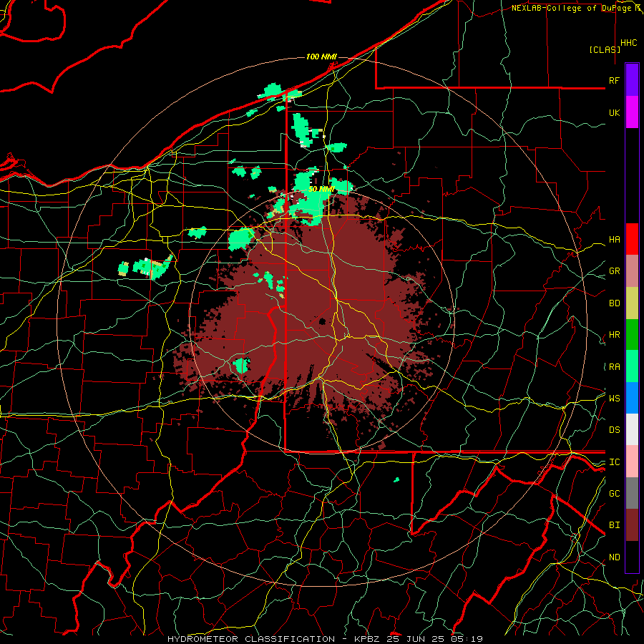
Task: Pick the red HA legend color swatch
Action: click(632, 239)
